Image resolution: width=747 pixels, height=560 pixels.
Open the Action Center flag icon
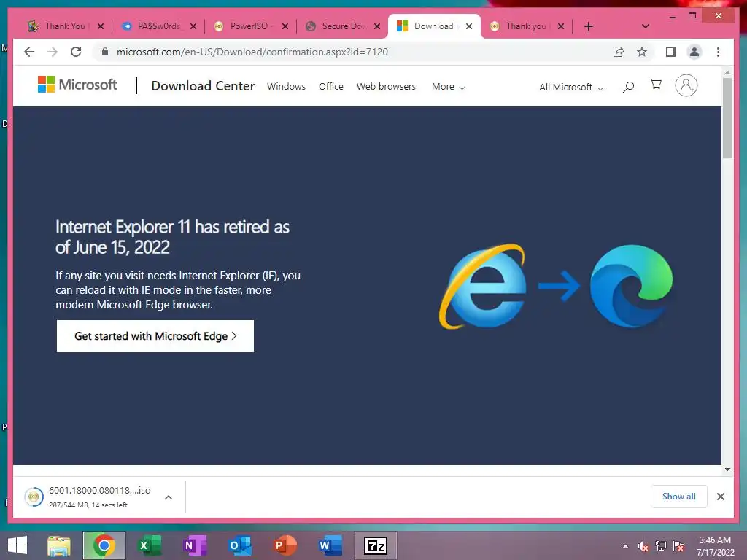678,546
